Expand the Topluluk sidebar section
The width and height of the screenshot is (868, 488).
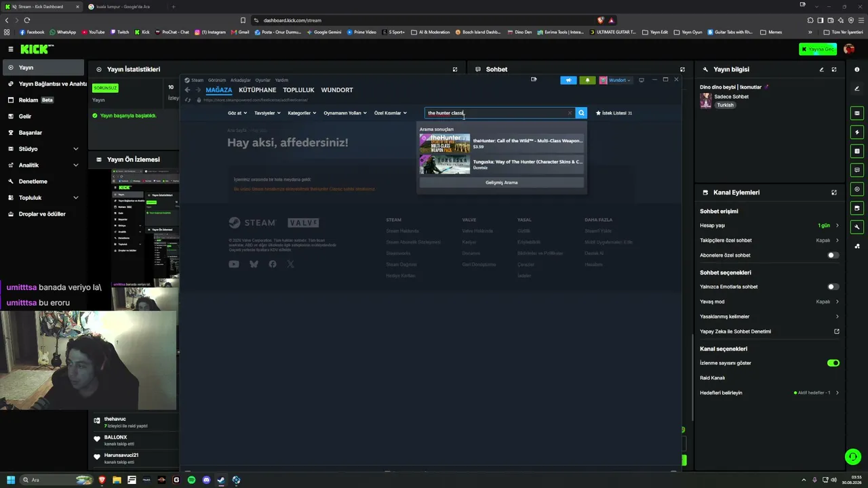point(42,198)
